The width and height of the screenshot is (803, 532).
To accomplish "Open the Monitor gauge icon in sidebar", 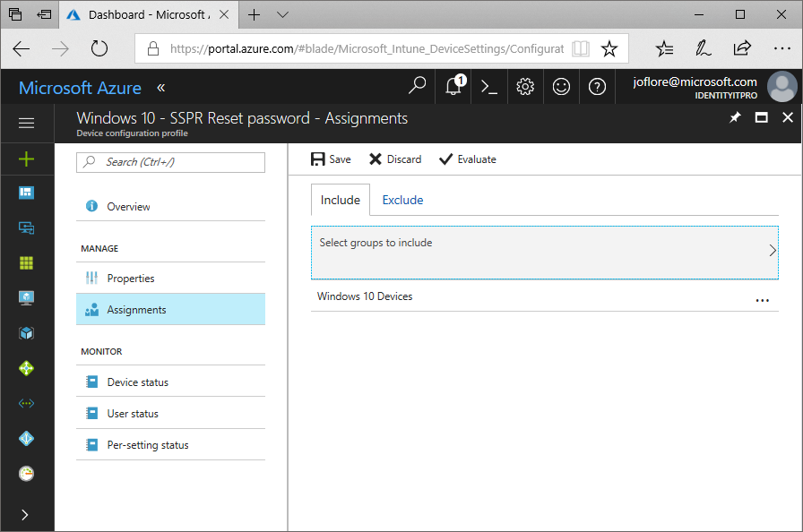I will 26,474.
